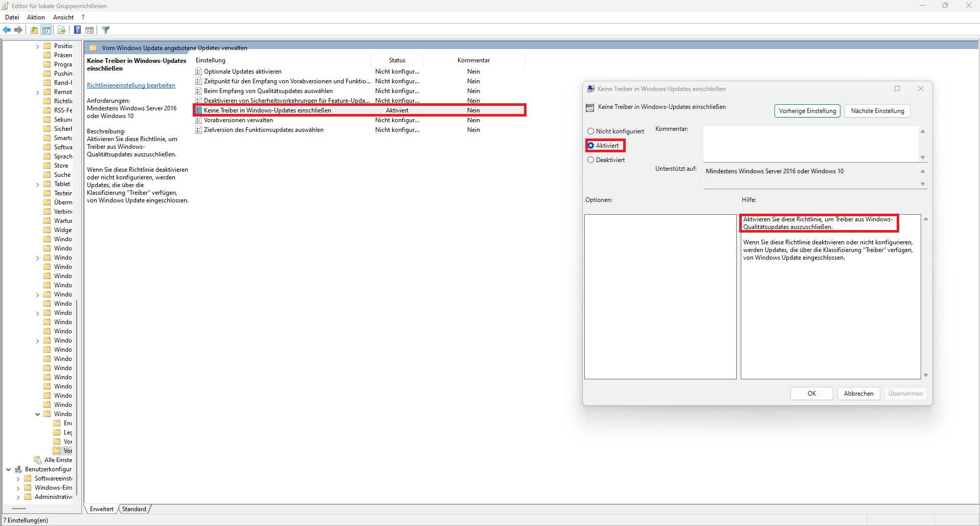Screen dimensions: 980x526
Task: Open the '?' help menu
Action: (83, 17)
